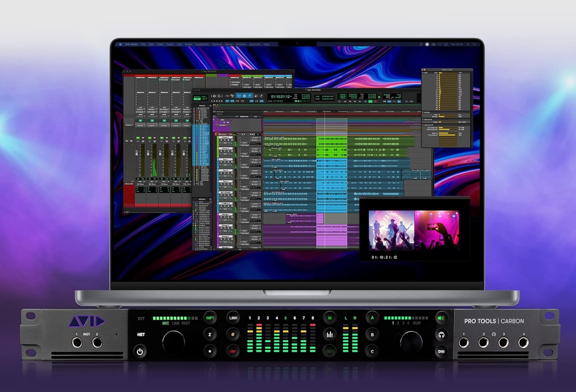
Task: Select the Grabber hand tool in Edit window
Action: 250,96
